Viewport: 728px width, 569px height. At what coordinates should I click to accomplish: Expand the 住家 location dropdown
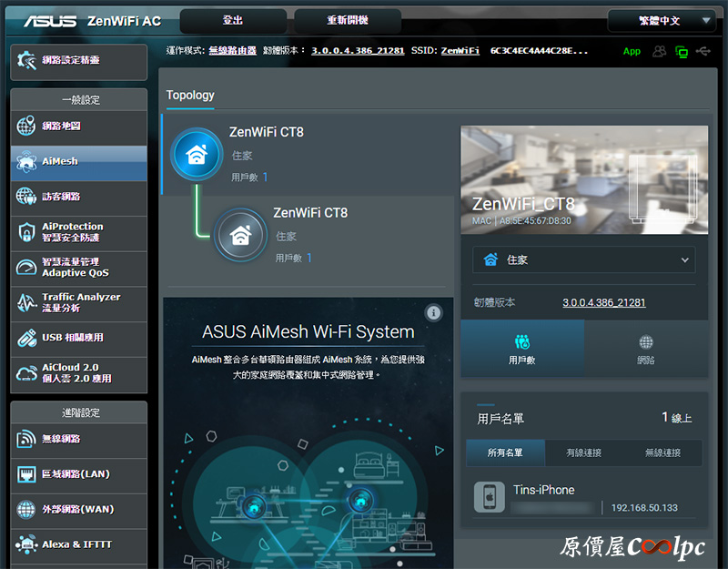[583, 259]
